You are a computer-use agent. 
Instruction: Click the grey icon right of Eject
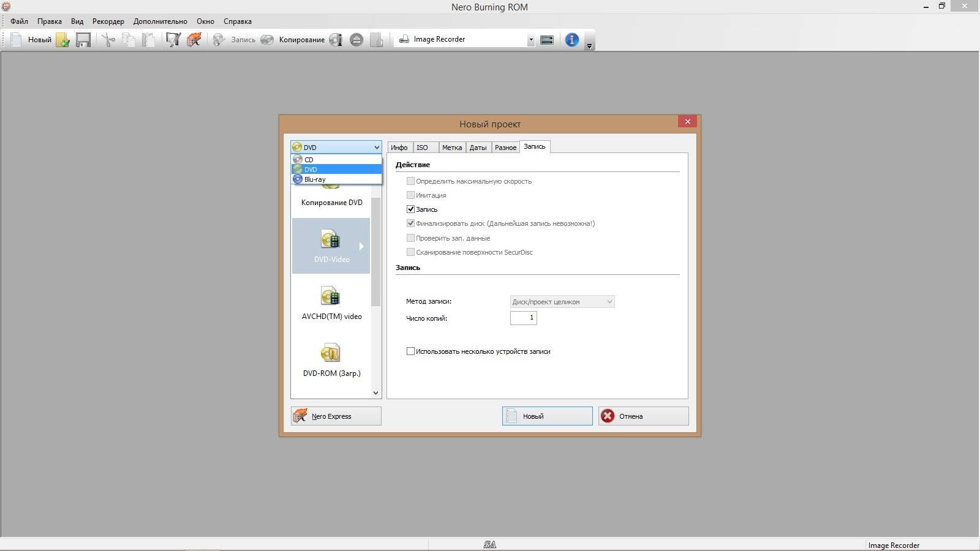coord(377,40)
